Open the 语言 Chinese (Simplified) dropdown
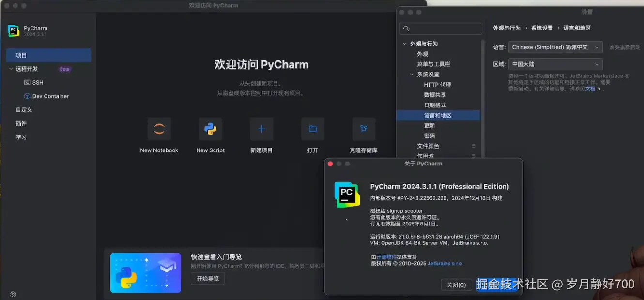Image resolution: width=644 pixels, height=300 pixels. tap(555, 47)
